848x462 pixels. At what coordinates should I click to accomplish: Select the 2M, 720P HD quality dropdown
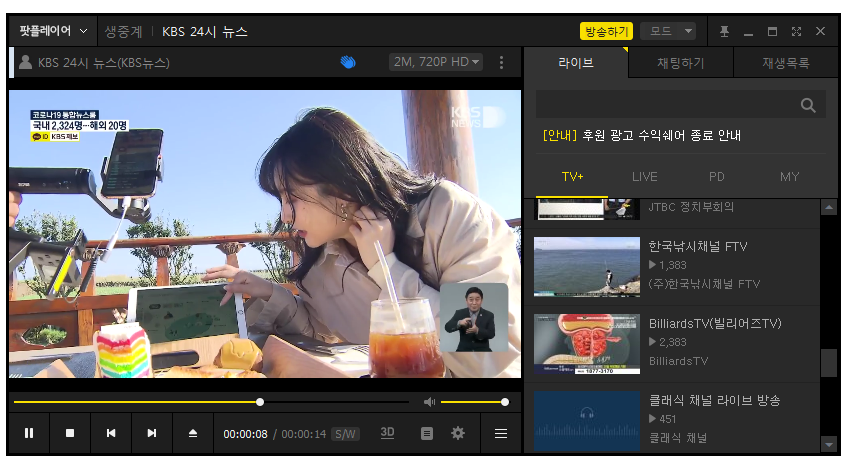coord(436,62)
